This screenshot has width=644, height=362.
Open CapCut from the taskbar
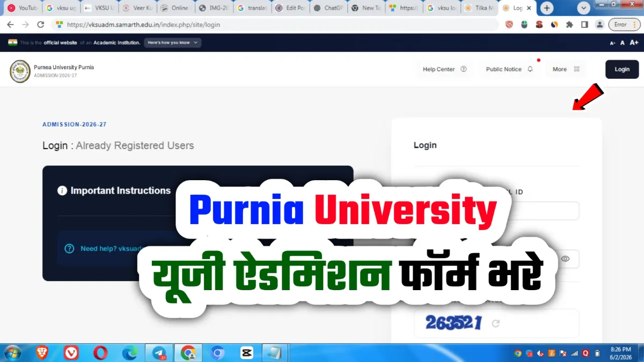[x=246, y=353]
